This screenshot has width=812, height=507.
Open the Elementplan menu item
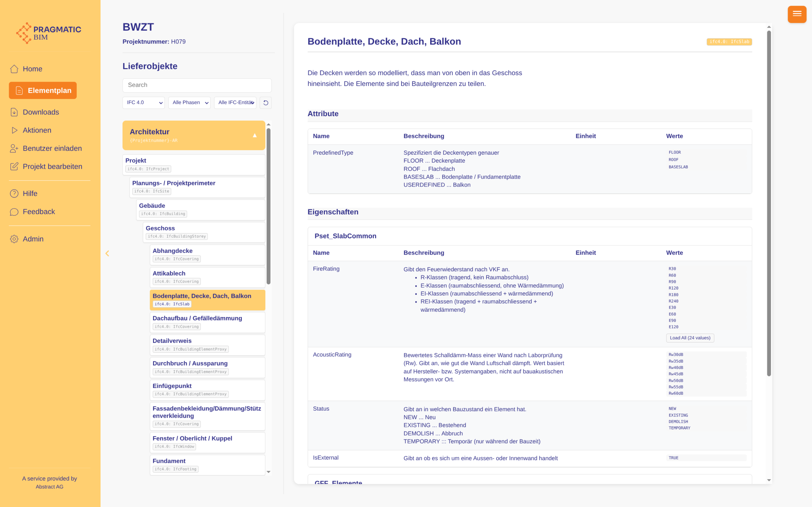[x=43, y=90]
